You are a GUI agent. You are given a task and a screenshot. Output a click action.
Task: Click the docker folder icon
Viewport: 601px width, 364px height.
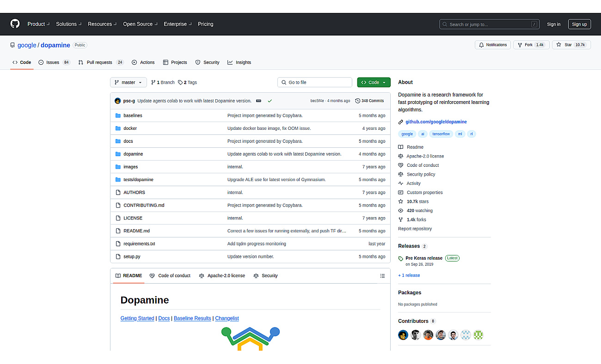118,128
